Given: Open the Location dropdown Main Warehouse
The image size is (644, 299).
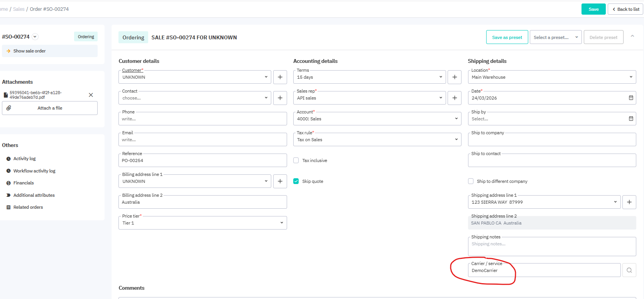Looking at the screenshot, I should 552,77.
